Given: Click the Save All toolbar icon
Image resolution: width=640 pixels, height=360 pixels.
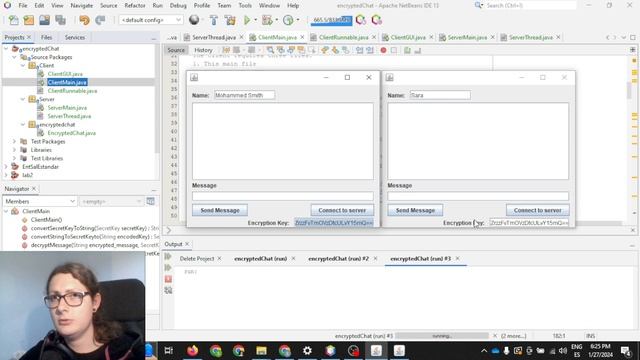Looking at the screenshot, I should tap(60, 20).
